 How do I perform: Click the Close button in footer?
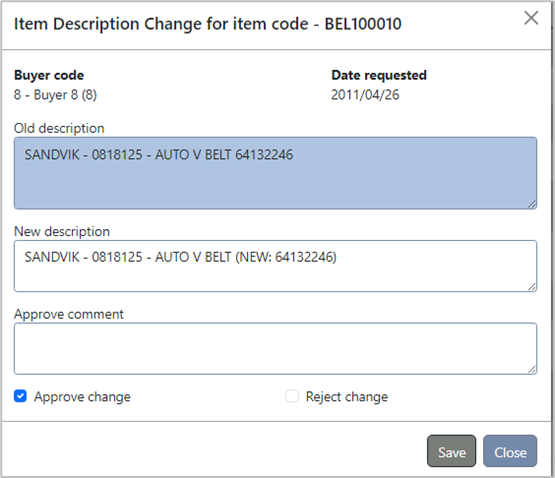pyautogui.click(x=510, y=451)
